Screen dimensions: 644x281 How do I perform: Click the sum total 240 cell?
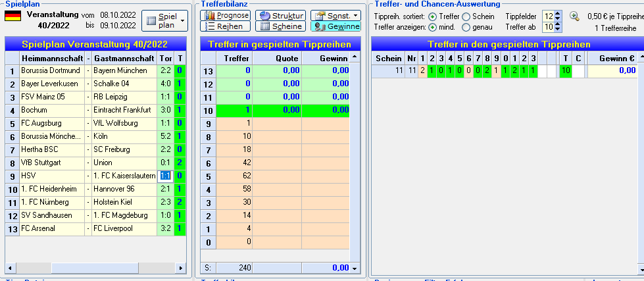(x=234, y=268)
